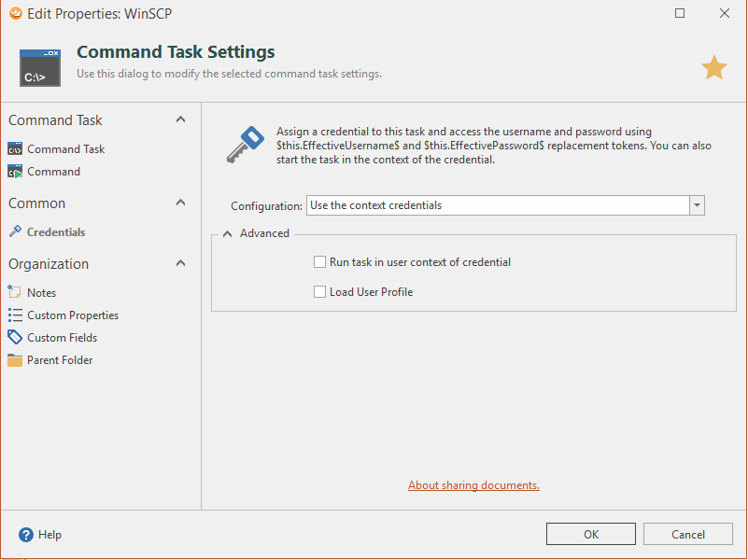Screen dimensions: 748x560
Task: Click the gold favorite star icon
Action: coord(713,67)
